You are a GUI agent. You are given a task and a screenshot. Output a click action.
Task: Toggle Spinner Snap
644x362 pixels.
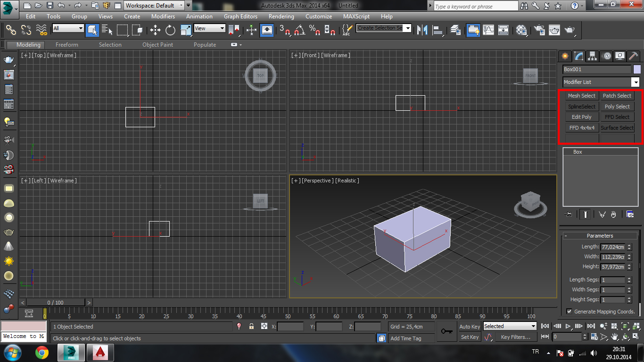click(x=330, y=30)
